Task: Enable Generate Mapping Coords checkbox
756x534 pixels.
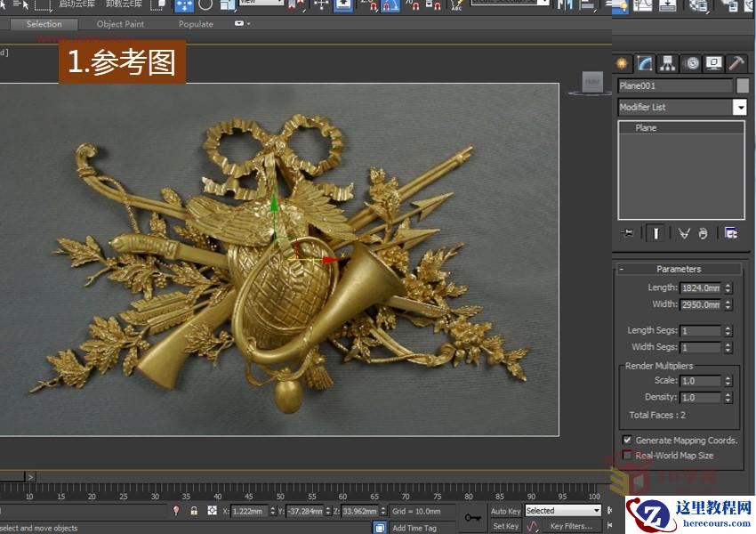Action: coord(627,440)
